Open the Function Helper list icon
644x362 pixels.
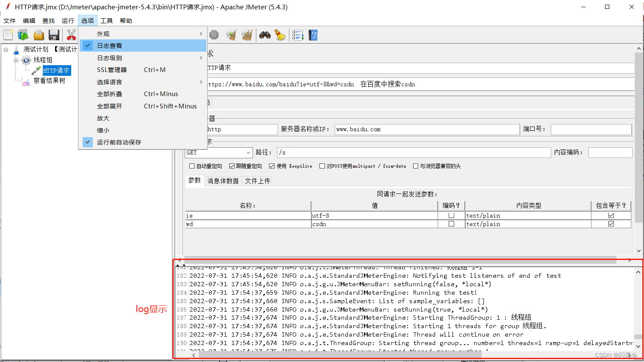tap(298, 35)
